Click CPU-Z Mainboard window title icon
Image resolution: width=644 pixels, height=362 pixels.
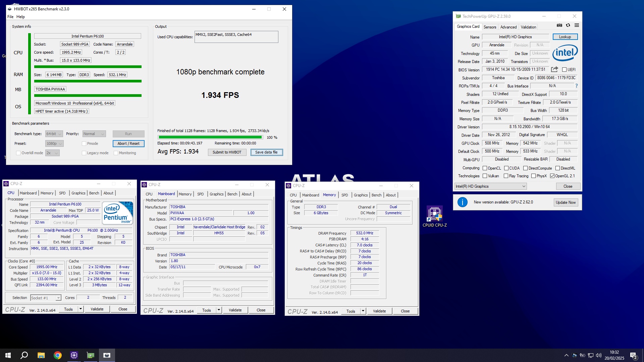pyautogui.click(x=144, y=185)
